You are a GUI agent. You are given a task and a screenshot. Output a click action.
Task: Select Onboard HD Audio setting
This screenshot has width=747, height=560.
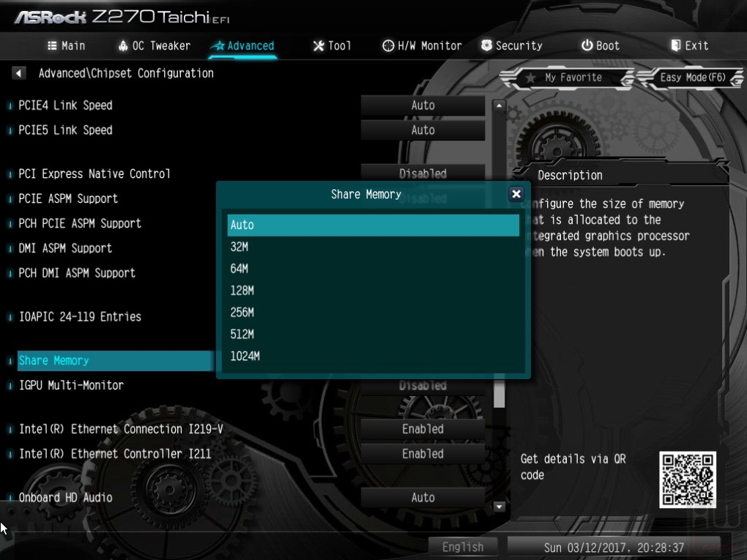tap(66, 498)
